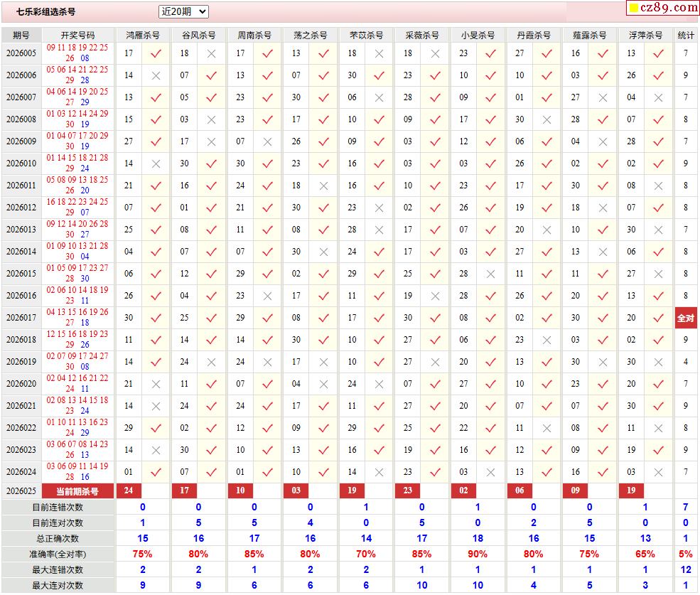Viewport: 700px width, 595px height.
Task: Click 谷风杀号 cross mark in row 2026005
Action: pos(211,53)
